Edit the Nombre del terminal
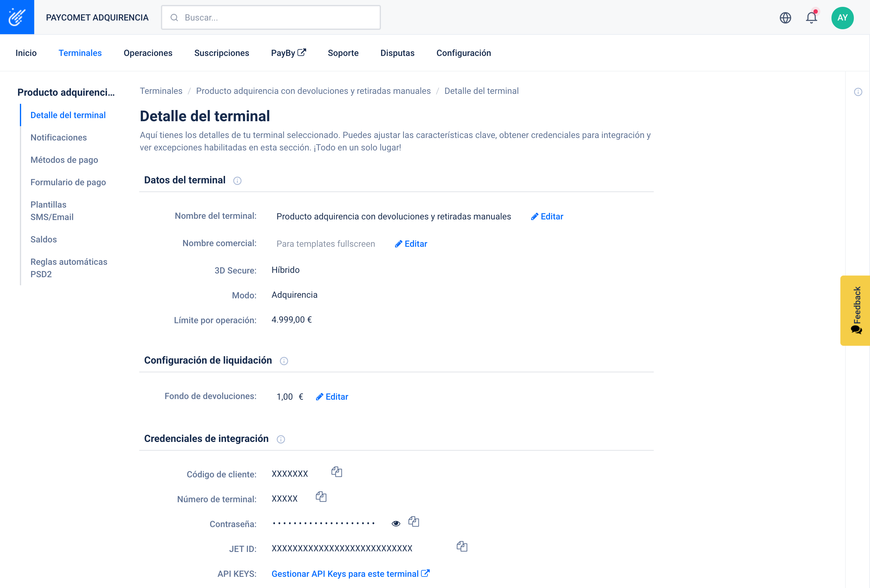 click(547, 217)
